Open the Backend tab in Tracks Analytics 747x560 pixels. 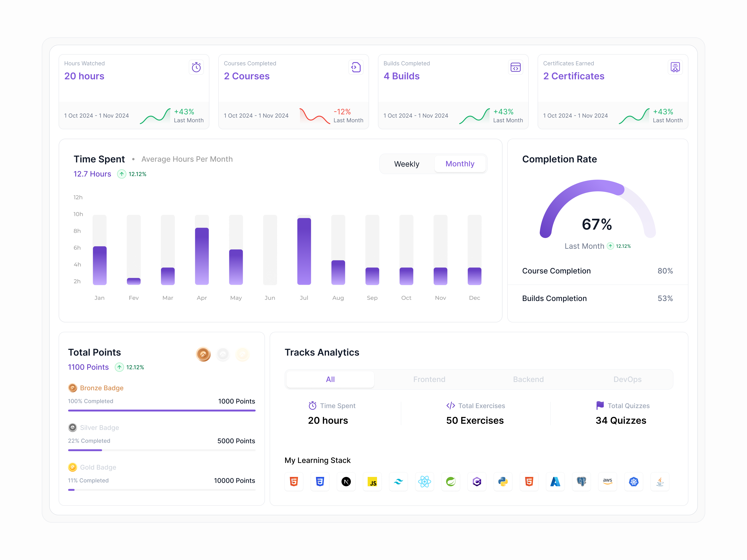528,379
